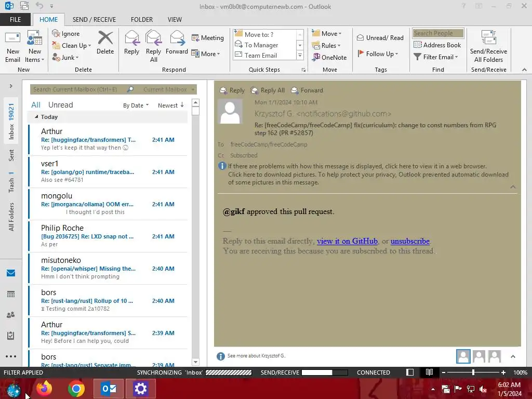The height and width of the screenshot is (399, 532).
Task: Click Reply in the reading pane
Action: 232,90
